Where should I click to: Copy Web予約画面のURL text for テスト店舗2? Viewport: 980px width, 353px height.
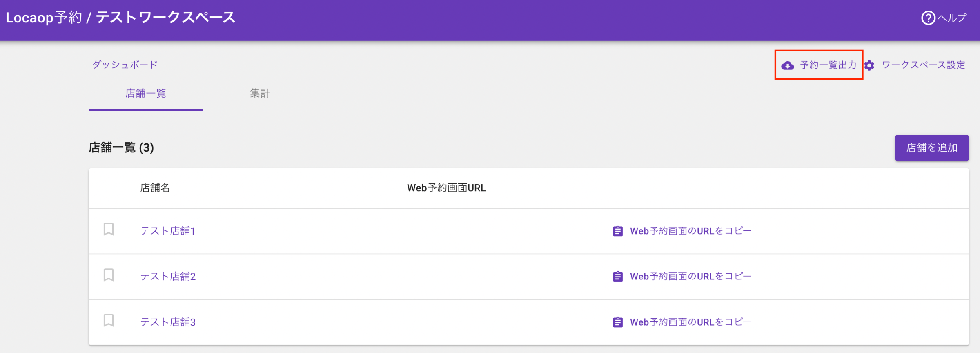click(x=690, y=277)
